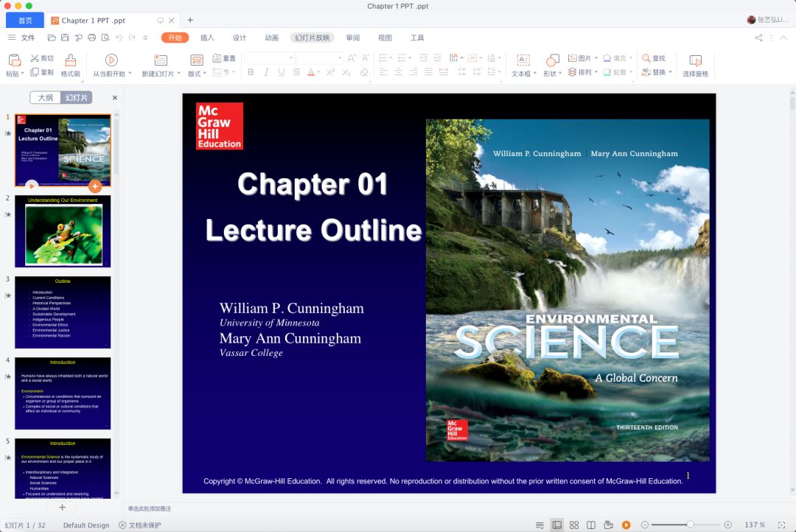
Task: Select the 开始 ribbon tab
Action: pyautogui.click(x=175, y=38)
